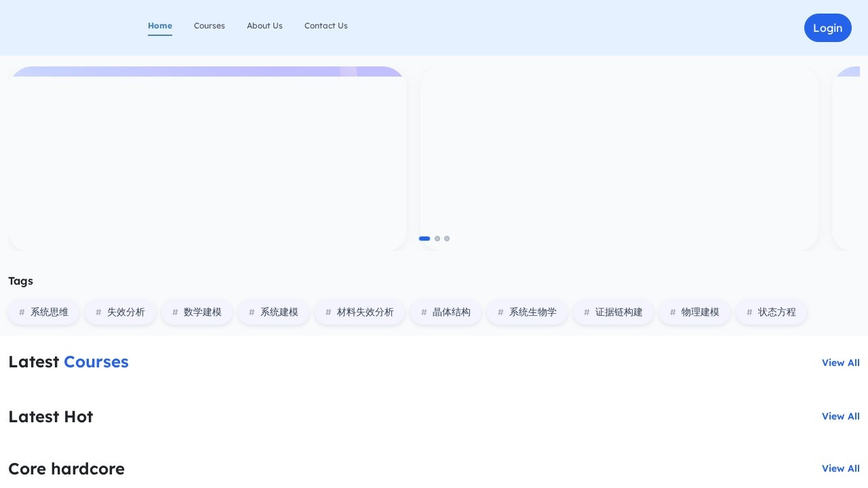868x488 pixels.
Task: Click View All next to Latest Hot
Action: tap(841, 416)
